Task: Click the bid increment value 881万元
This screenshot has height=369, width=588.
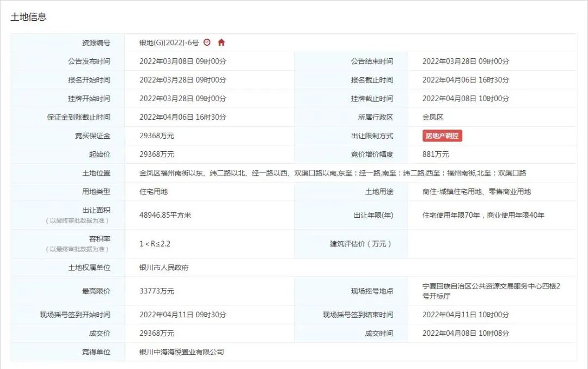Action: (x=436, y=155)
